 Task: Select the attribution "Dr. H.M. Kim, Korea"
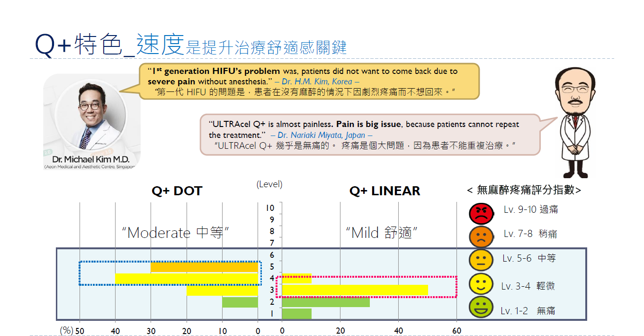[x=317, y=82]
